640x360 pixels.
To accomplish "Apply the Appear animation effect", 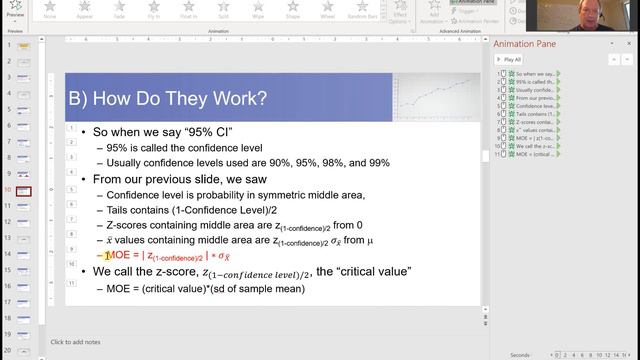I will [84, 10].
